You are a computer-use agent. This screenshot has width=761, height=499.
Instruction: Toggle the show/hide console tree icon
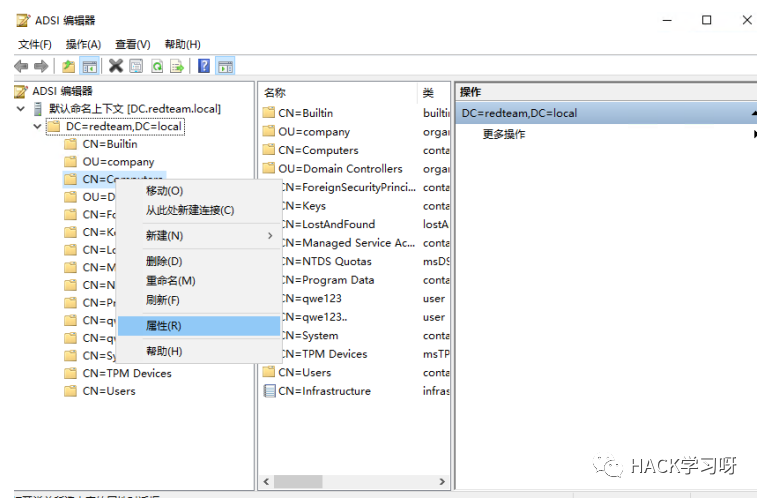(x=89, y=66)
